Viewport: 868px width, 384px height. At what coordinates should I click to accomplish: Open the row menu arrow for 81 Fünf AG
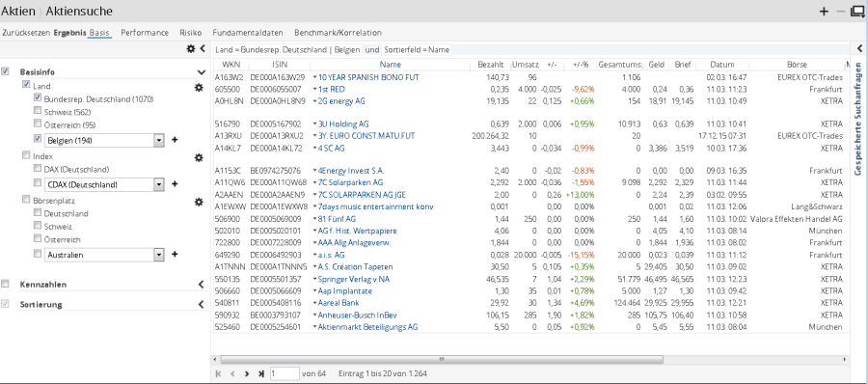(x=315, y=219)
